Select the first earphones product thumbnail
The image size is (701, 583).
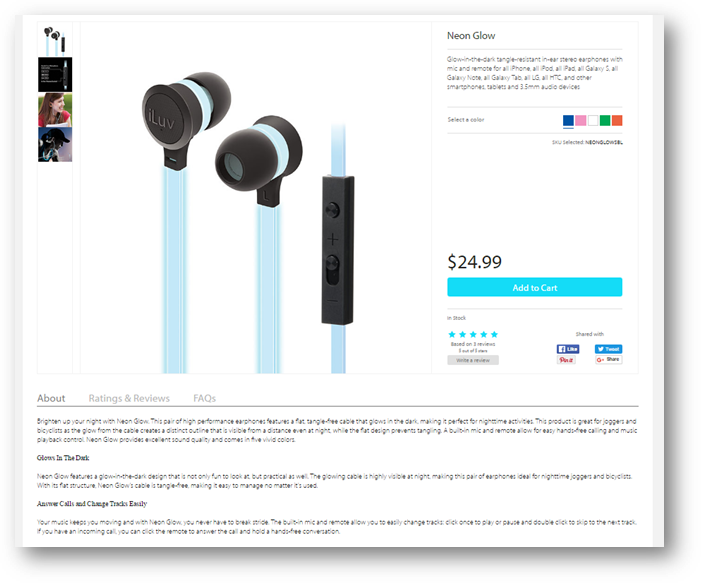55,40
